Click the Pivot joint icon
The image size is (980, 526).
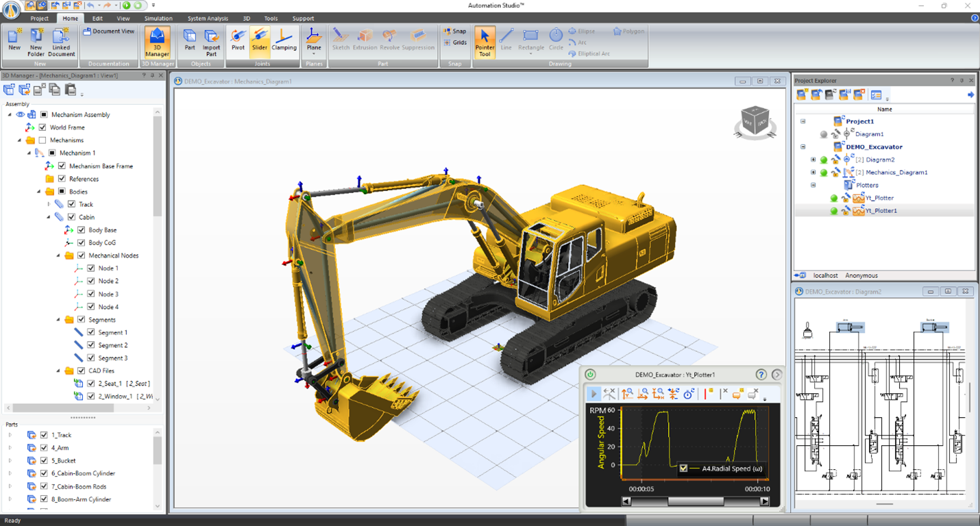click(238, 39)
